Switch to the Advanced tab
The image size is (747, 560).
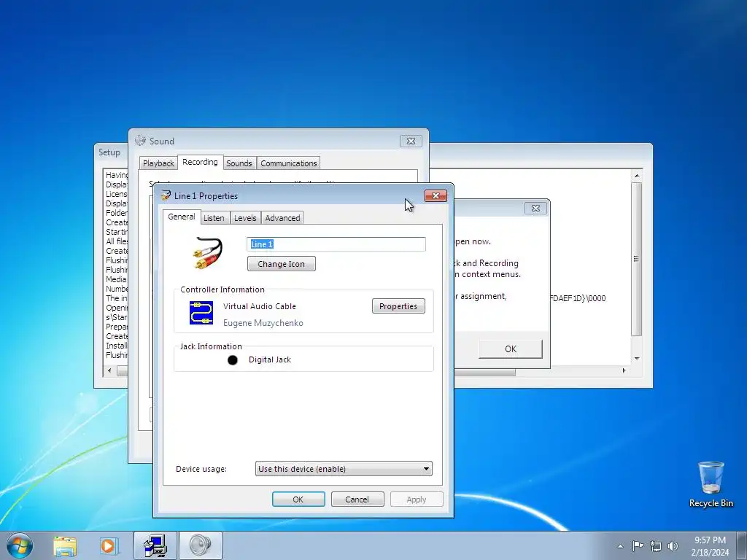pyautogui.click(x=282, y=217)
